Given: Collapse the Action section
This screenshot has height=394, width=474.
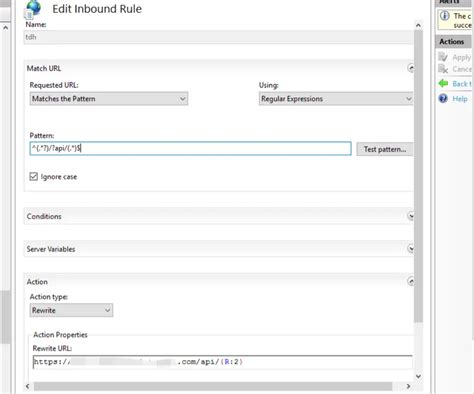Looking at the screenshot, I should pos(411,281).
